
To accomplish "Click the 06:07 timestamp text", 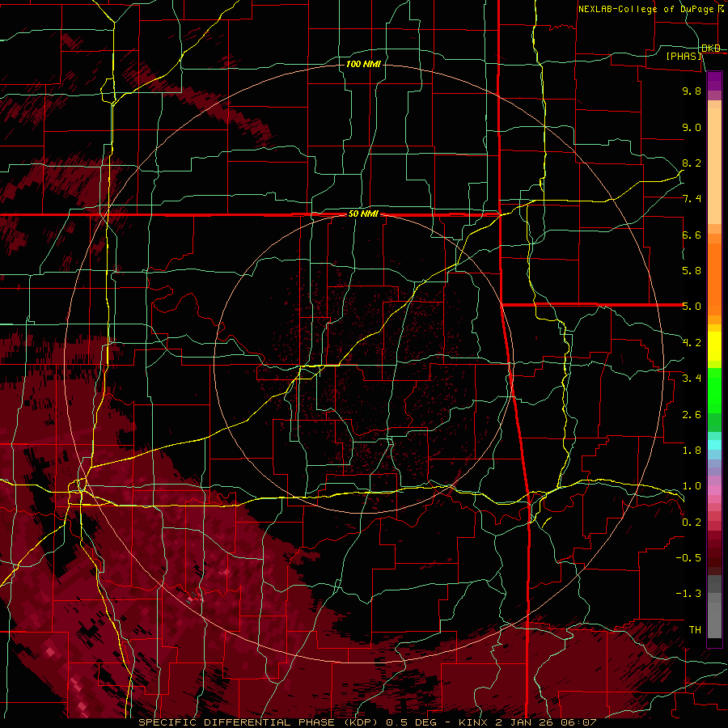I will [580, 722].
